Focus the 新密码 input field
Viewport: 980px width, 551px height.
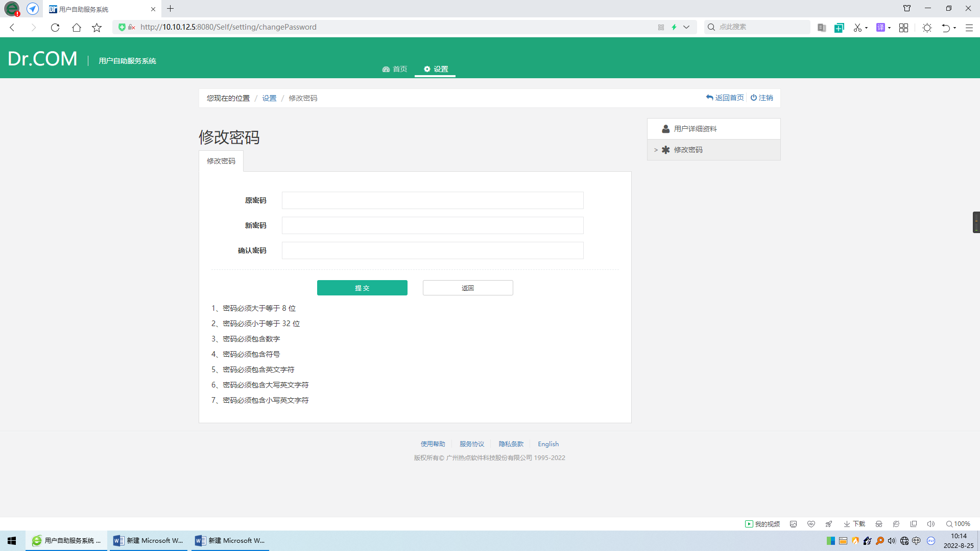click(x=432, y=225)
